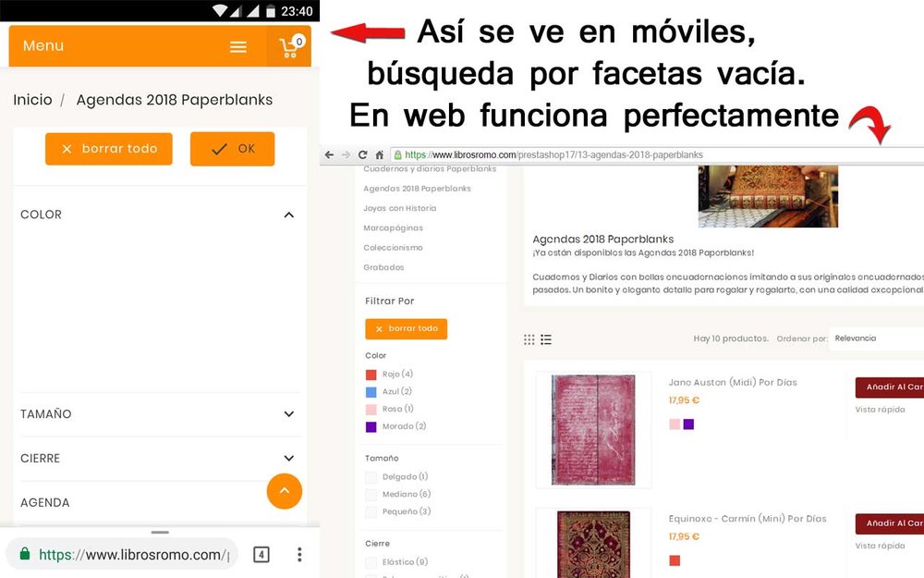Open the Coleccionismo category

coord(392,247)
